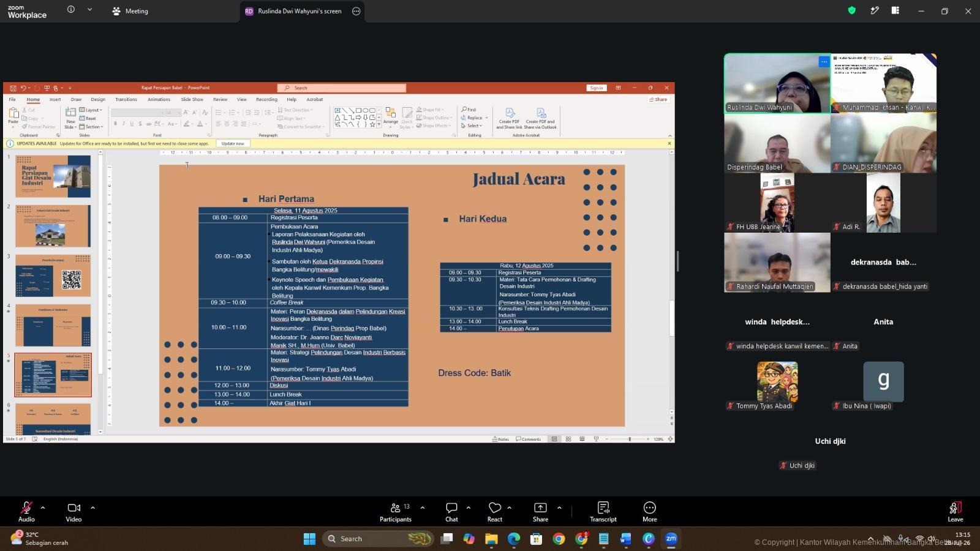Screen dimensions: 980x551
Task: Open the Zoom Chat panel
Action: tap(451, 511)
